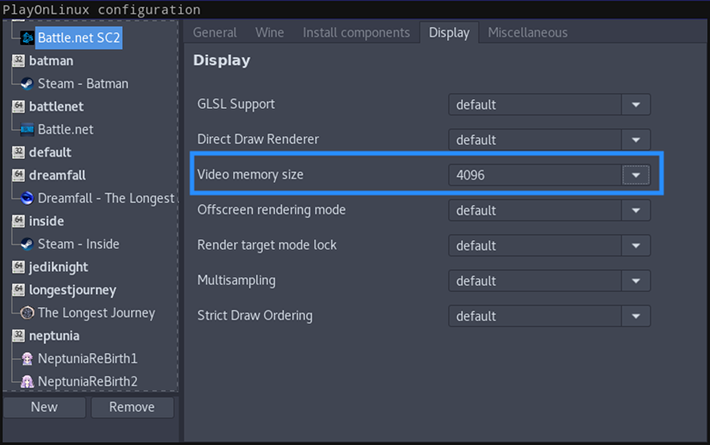Click the 64-bit icon beside battlenet
The image size is (710, 445).
[x=18, y=106]
